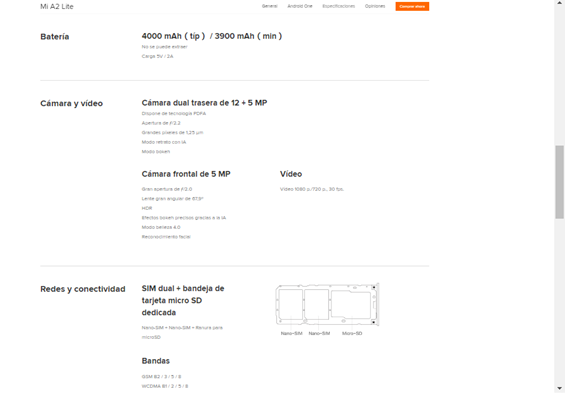Image resolution: width=565 pixels, height=393 pixels.
Task: Switch to the Android One tab
Action: point(300,6)
